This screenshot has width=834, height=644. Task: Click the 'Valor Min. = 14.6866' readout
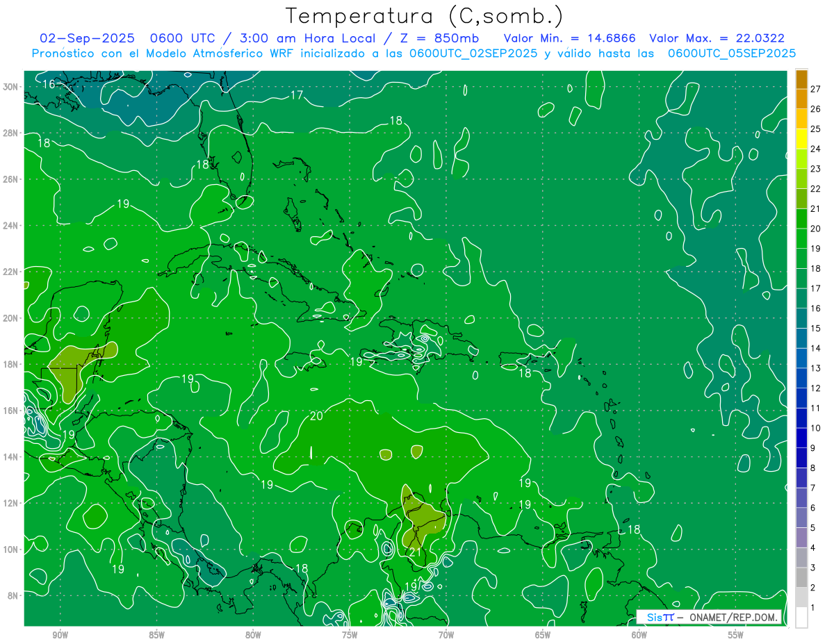point(569,38)
